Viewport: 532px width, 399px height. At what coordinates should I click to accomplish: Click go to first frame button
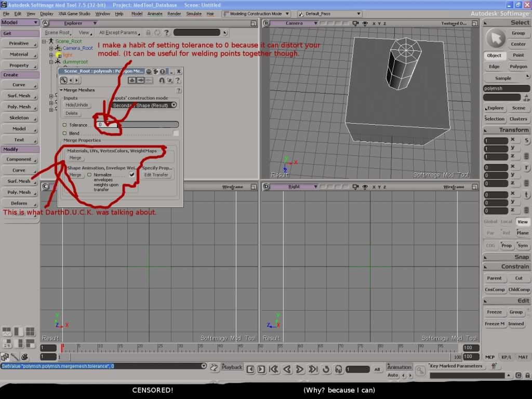pyautogui.click(x=274, y=369)
